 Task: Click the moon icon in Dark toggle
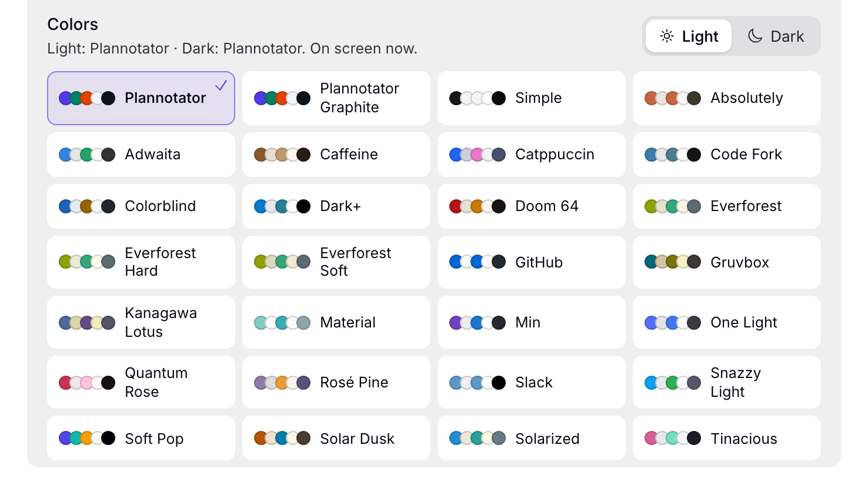(755, 36)
